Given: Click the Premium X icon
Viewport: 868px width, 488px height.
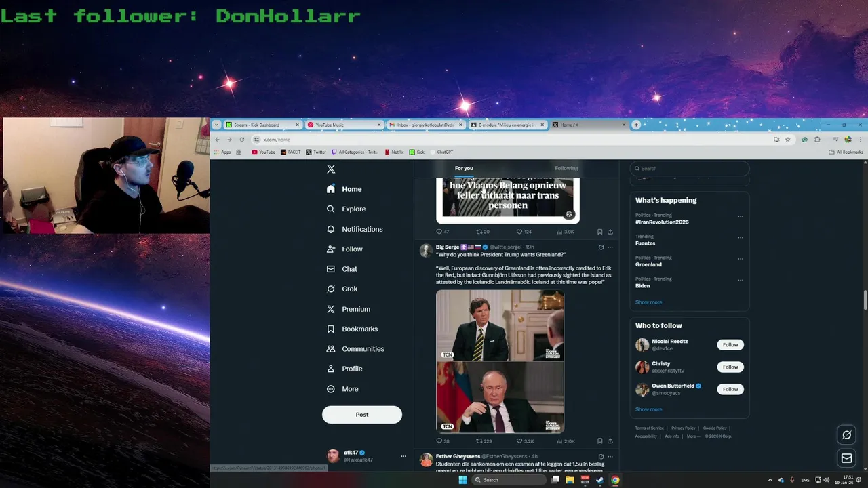Looking at the screenshot, I should (x=331, y=309).
